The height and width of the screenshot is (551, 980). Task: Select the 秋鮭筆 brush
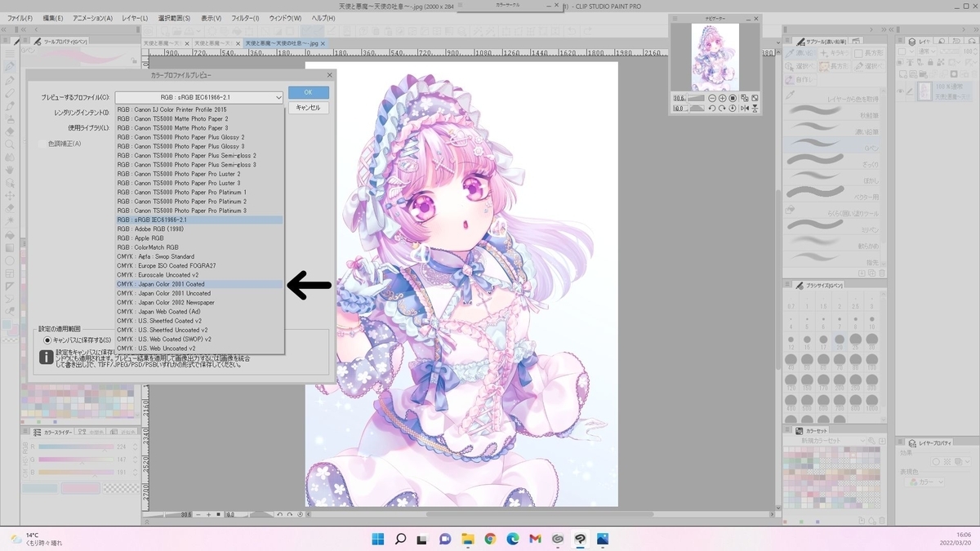[833, 111]
